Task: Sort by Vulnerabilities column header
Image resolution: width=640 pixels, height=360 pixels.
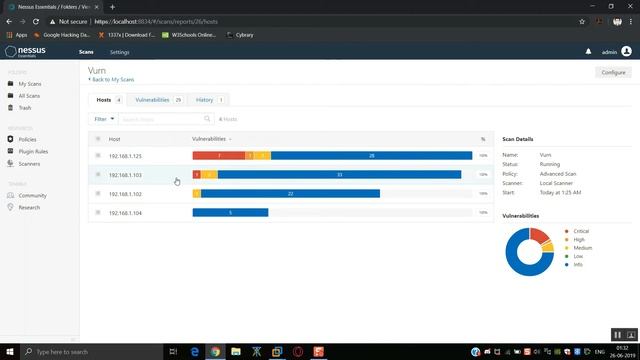Action: tap(211, 139)
